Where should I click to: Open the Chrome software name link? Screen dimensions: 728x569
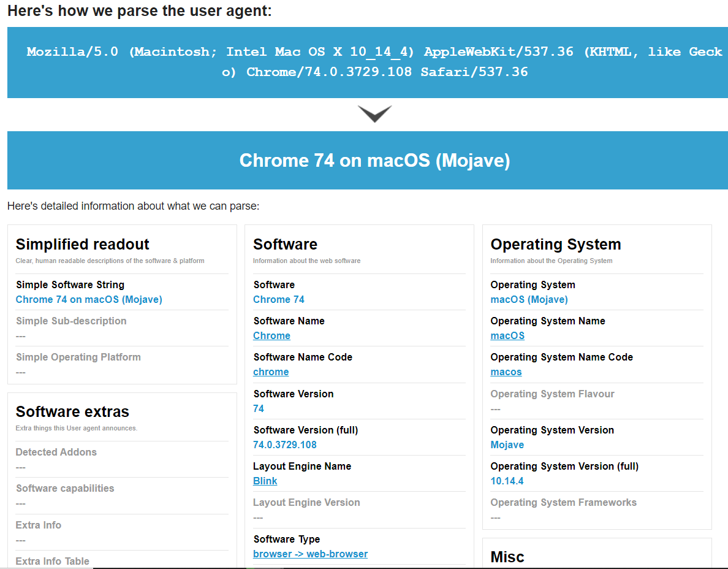[x=271, y=335]
